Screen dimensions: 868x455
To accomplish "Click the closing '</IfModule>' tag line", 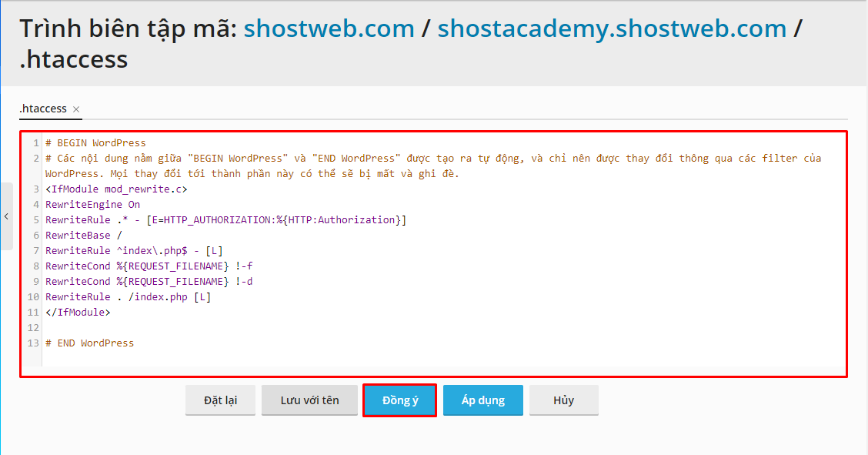I will point(78,313).
